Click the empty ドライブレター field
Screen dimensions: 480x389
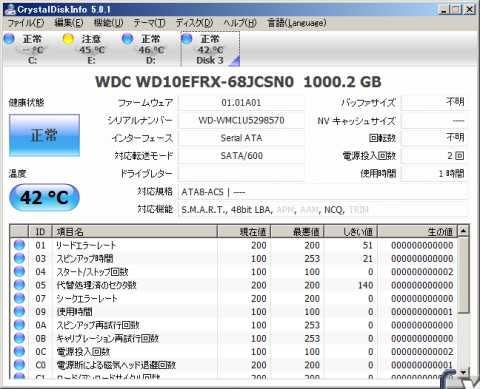click(241, 174)
